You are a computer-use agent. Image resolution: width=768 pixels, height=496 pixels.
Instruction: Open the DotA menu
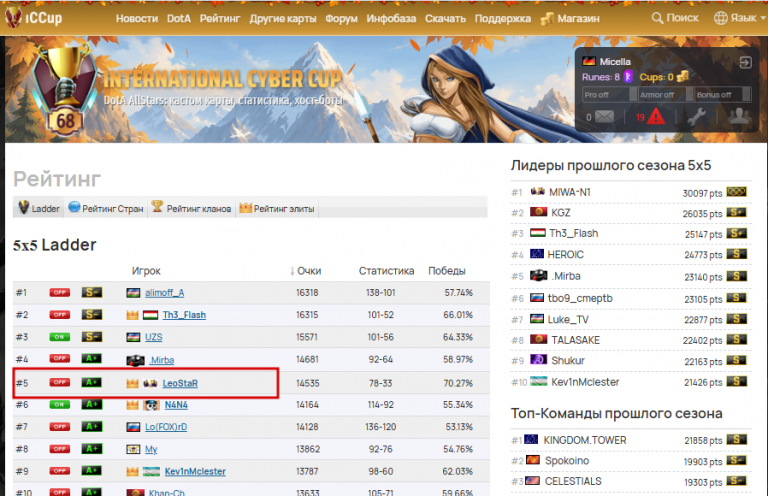click(178, 19)
